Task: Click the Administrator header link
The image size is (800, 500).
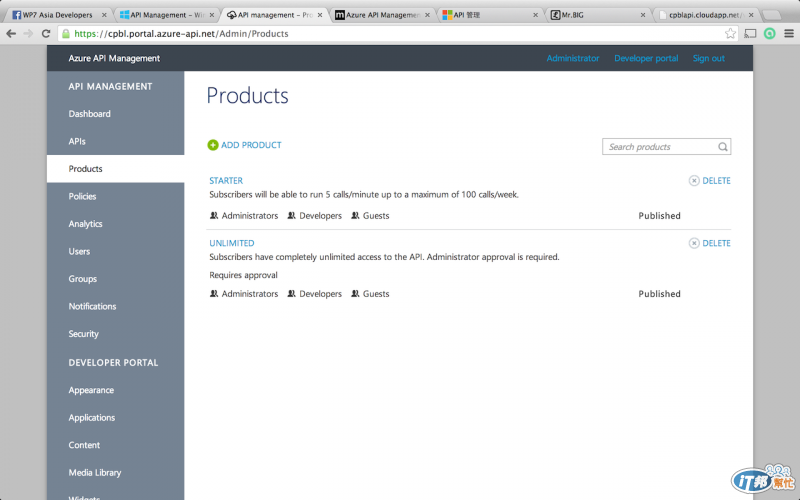Action: coord(573,58)
